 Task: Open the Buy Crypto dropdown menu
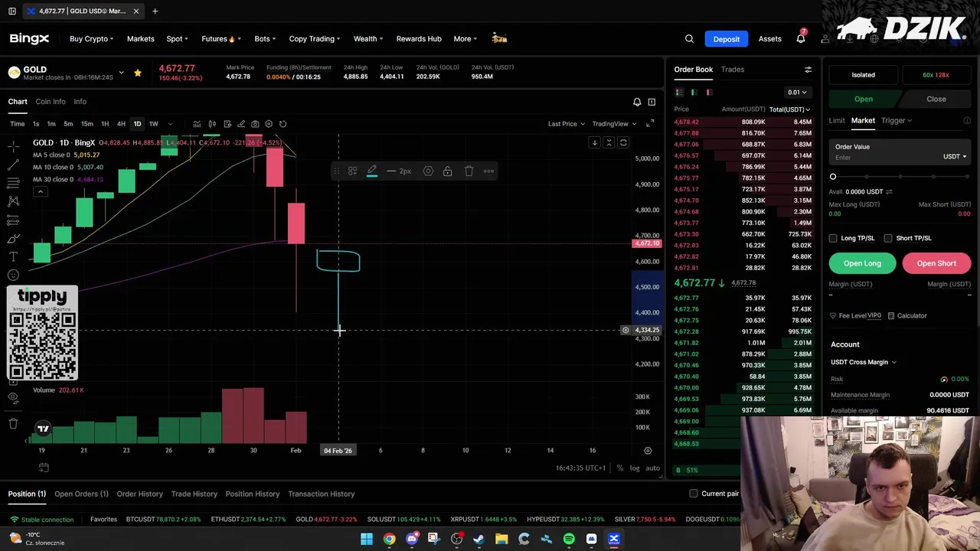(91, 39)
